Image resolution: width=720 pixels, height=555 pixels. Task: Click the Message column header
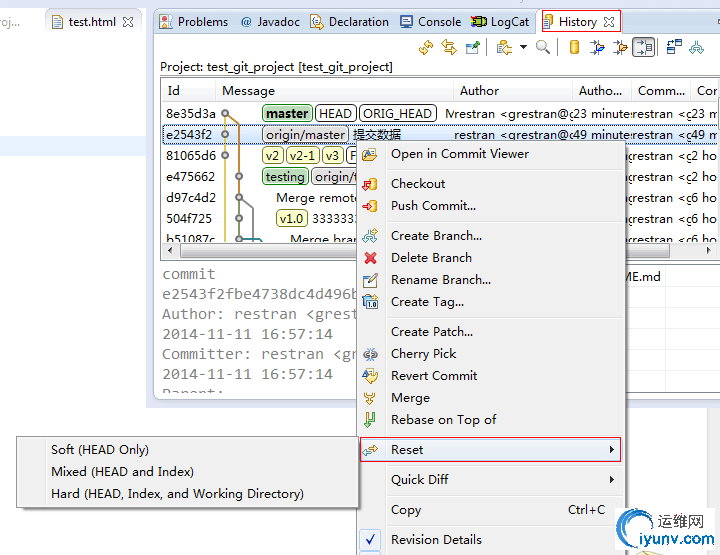335,90
